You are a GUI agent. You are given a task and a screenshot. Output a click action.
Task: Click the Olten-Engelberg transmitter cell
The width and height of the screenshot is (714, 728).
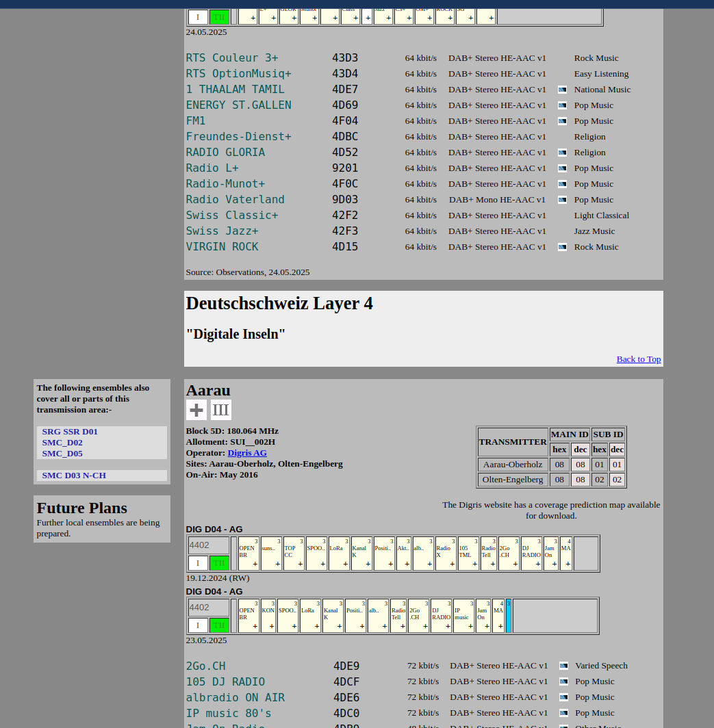point(512,480)
